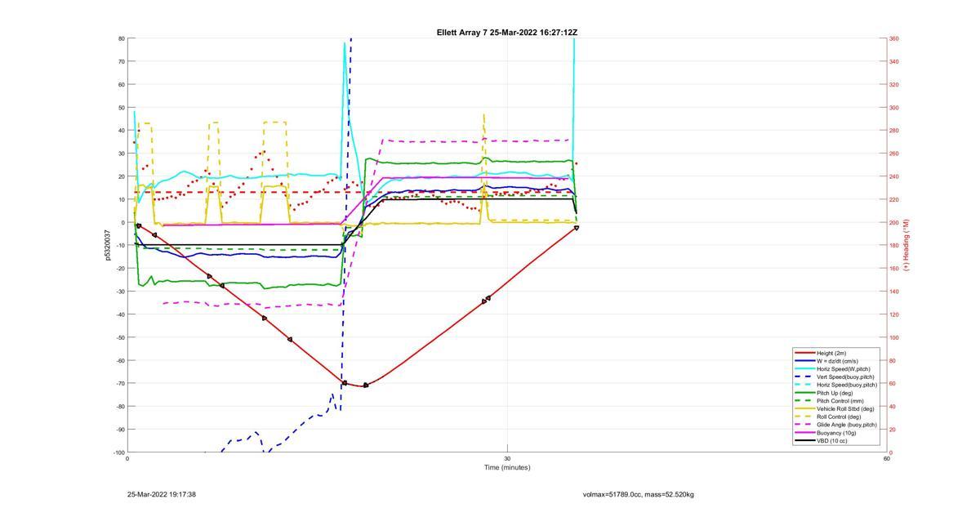Click the 'Pitch Up (deg)' legend entry
The image size is (980, 508).
(837, 393)
